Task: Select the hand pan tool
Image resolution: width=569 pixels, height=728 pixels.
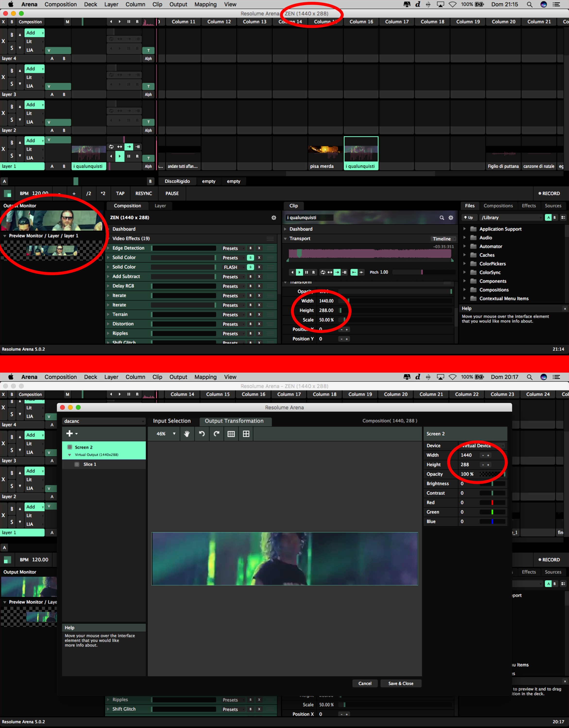Action: tap(187, 434)
